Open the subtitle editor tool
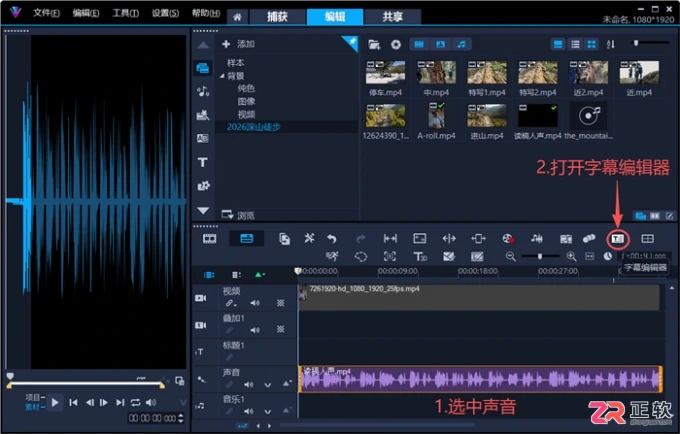 point(618,239)
